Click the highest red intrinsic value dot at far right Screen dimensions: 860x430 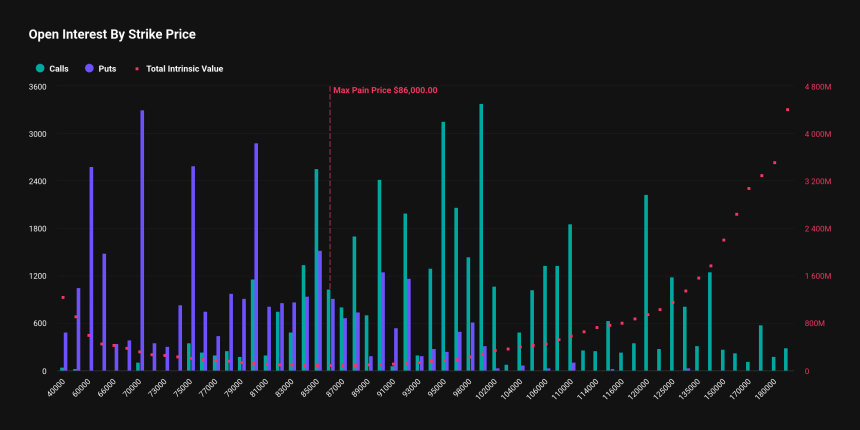pos(787,110)
